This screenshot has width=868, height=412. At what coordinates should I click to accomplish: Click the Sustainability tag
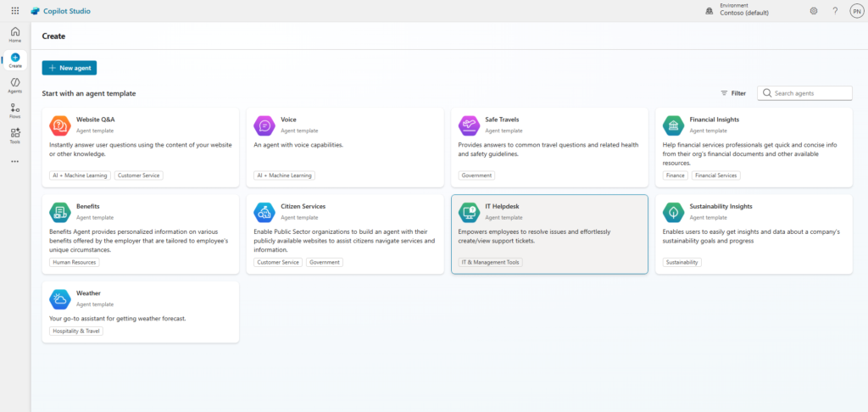click(682, 262)
